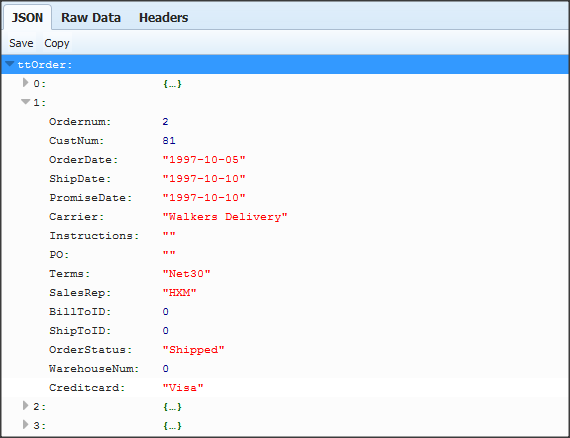
Task: Click the ShipDate value "1997-10-10"
Action: pos(204,179)
